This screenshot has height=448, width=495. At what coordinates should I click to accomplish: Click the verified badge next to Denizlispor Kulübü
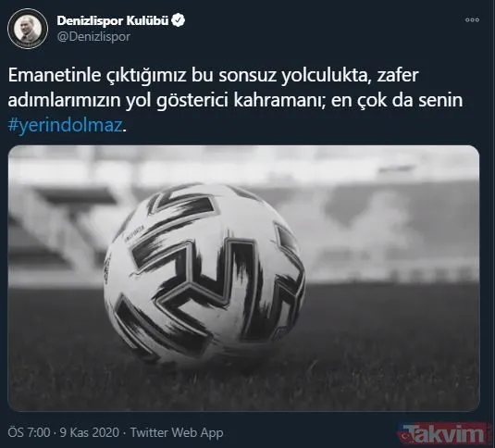pos(179,20)
